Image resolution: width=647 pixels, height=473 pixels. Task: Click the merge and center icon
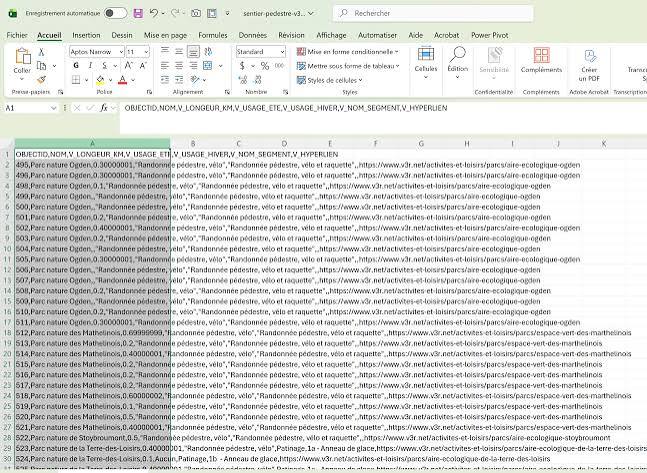click(x=208, y=65)
